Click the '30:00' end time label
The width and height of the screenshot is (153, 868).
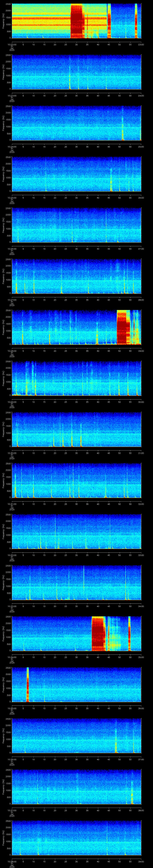pyautogui.click(x=141, y=402)
